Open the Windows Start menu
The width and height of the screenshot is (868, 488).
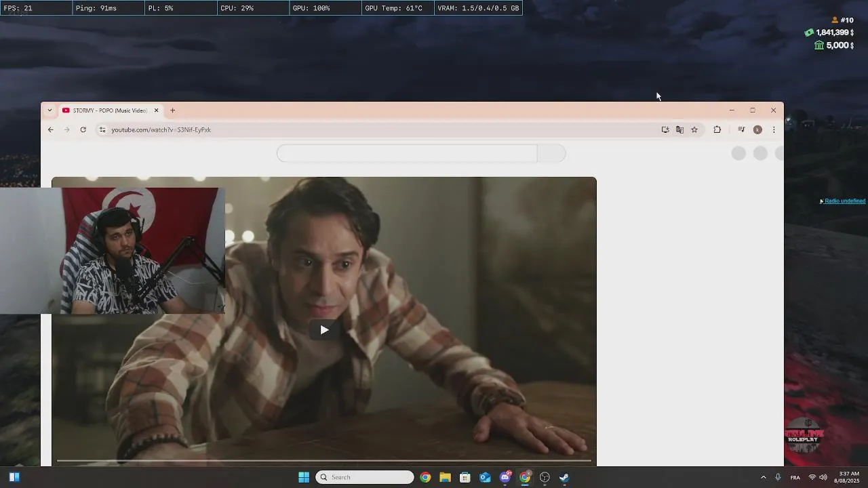point(304,477)
